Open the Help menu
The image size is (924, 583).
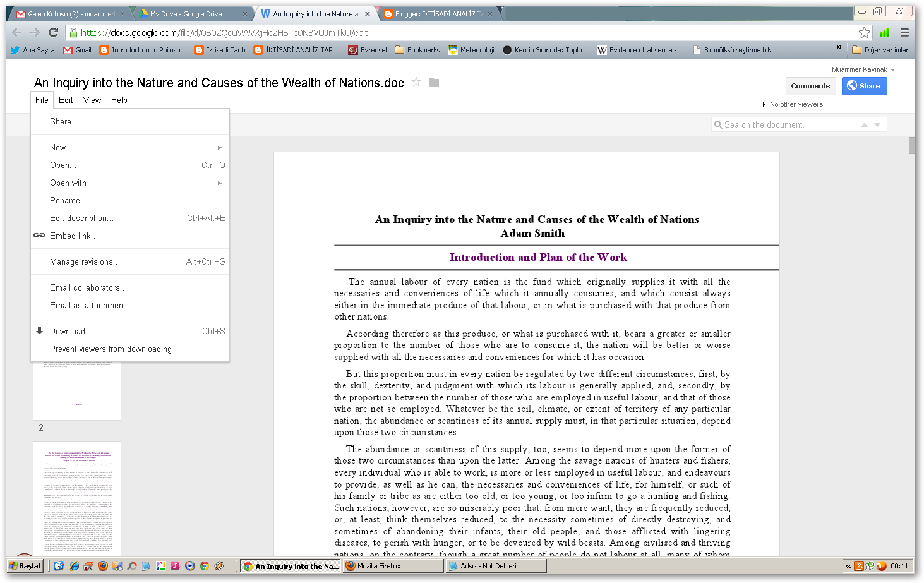click(119, 100)
